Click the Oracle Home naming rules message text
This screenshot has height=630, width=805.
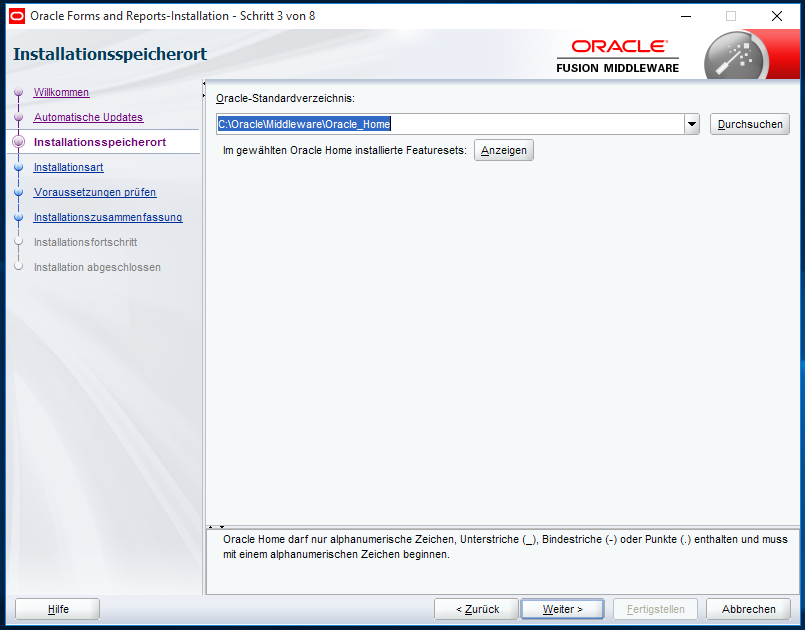505,547
